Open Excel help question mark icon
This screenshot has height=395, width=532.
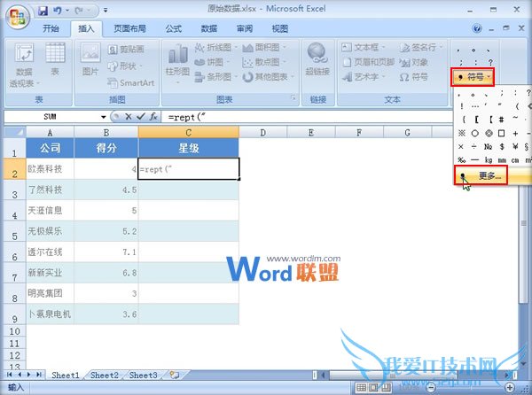pos(477,28)
